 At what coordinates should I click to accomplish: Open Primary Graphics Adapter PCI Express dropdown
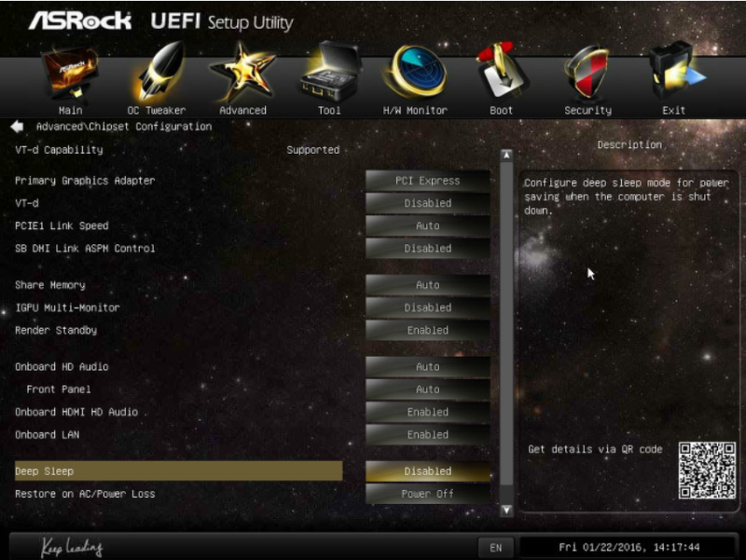pyautogui.click(x=428, y=181)
